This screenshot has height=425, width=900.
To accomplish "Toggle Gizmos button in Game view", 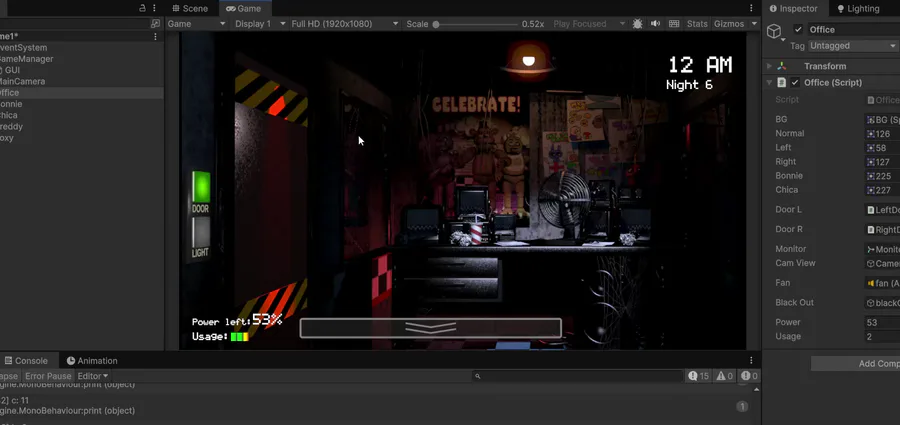I will (729, 24).
